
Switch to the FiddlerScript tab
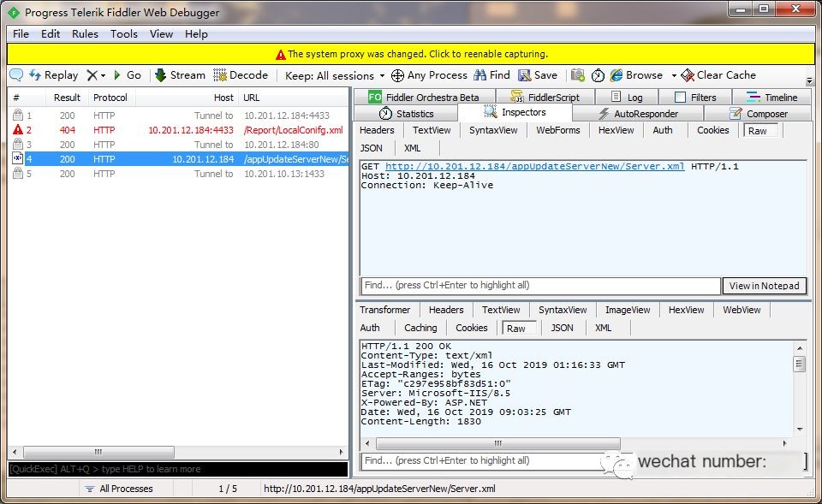[545, 97]
